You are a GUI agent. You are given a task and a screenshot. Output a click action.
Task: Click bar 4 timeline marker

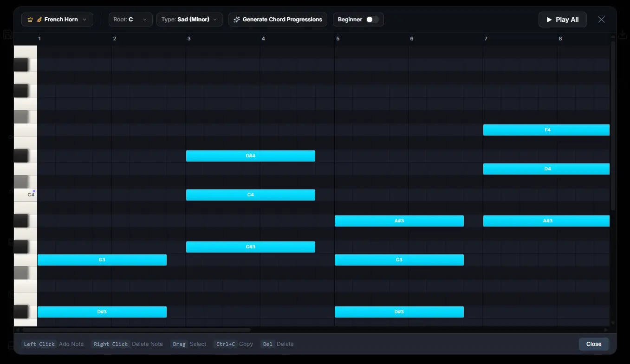point(263,39)
